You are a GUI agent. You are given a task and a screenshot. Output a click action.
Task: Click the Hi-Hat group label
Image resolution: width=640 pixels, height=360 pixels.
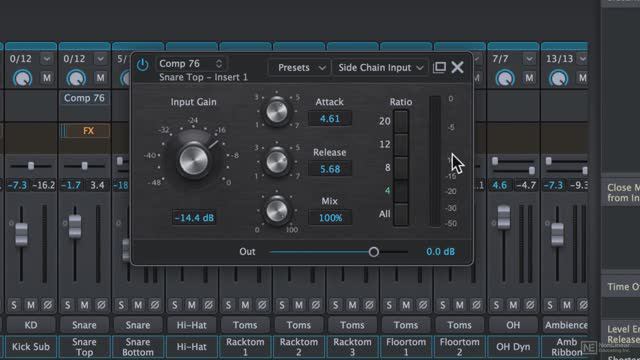pyautogui.click(x=191, y=325)
